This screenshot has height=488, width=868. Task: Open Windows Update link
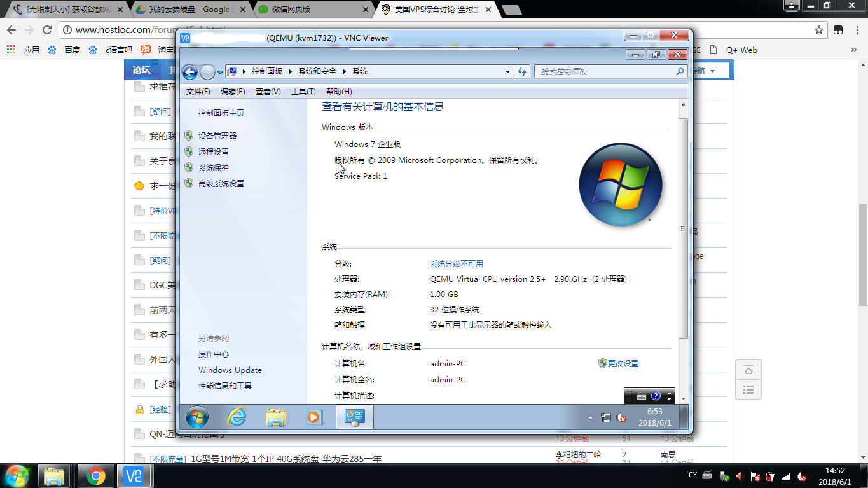click(230, 370)
